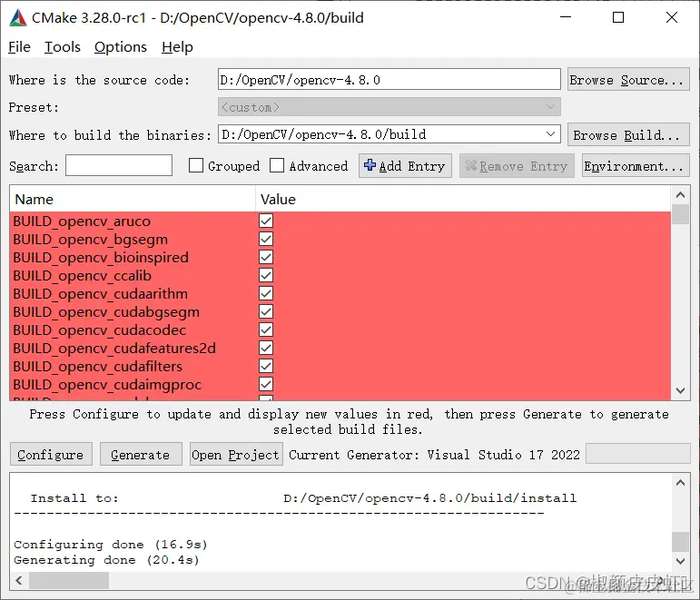Open the Environment settings button
This screenshot has height=600, width=700.
coord(636,166)
